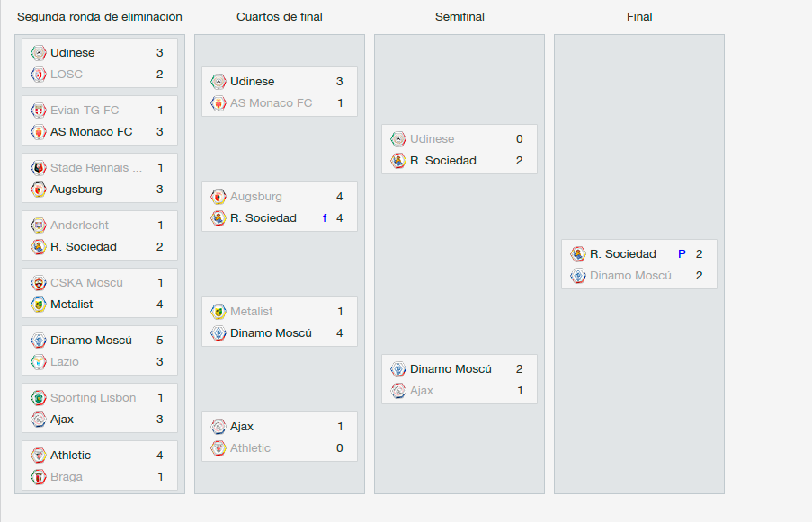Click the Anderlecht club crest icon

tap(39, 225)
